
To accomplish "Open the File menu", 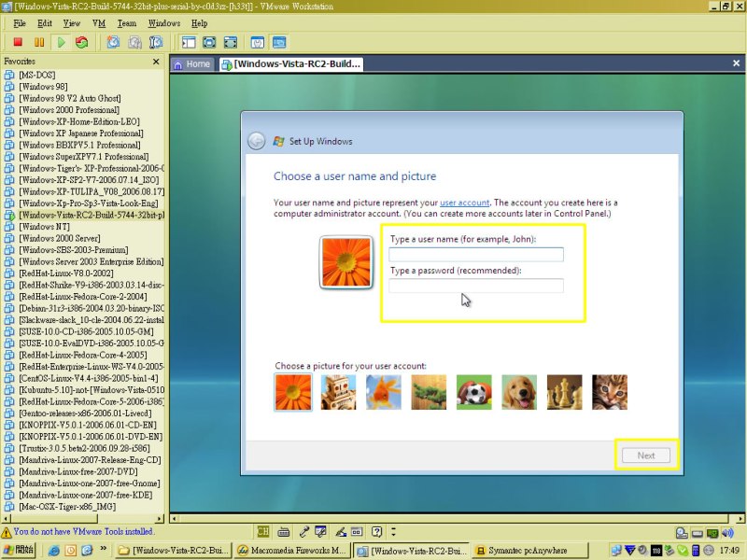I will coord(20,23).
